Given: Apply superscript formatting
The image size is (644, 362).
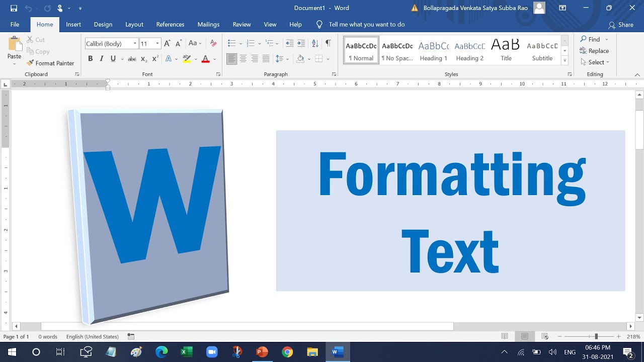Looking at the screenshot, I should 155,59.
